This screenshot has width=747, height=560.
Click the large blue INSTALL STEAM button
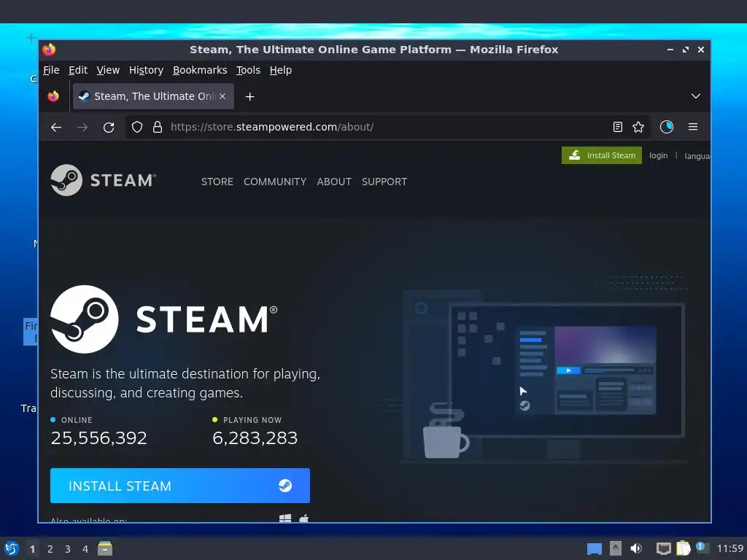(180, 486)
